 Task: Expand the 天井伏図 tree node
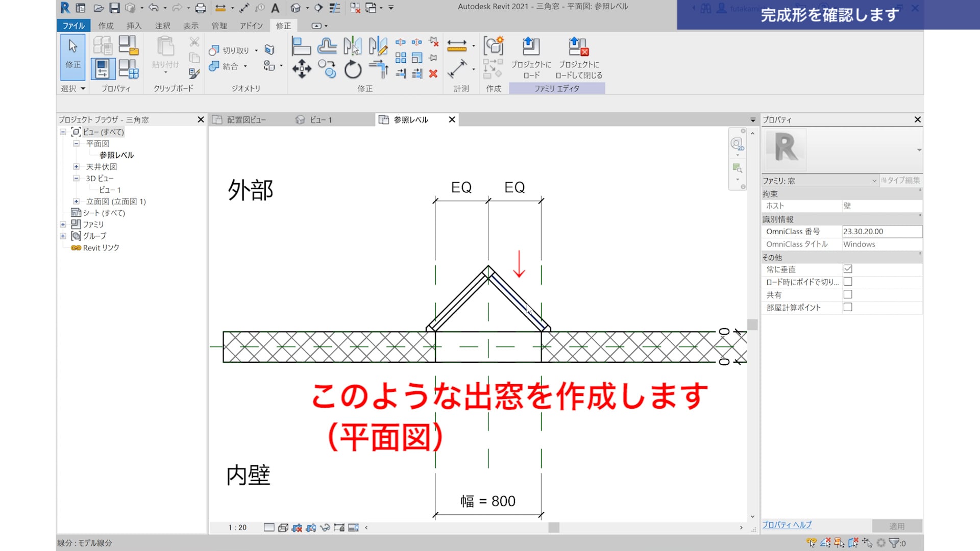[76, 167]
